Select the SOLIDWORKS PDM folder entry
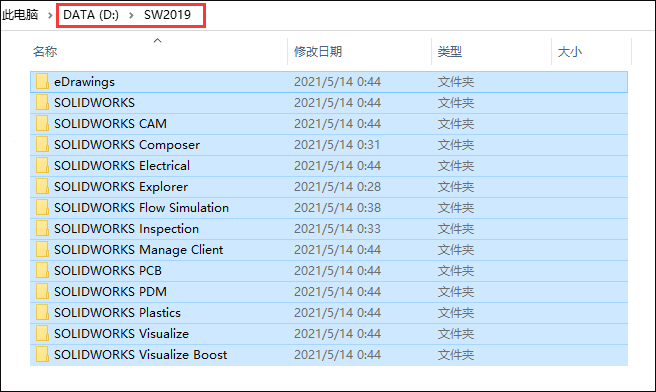Screen dimensions: 656x392 coord(329,292)
